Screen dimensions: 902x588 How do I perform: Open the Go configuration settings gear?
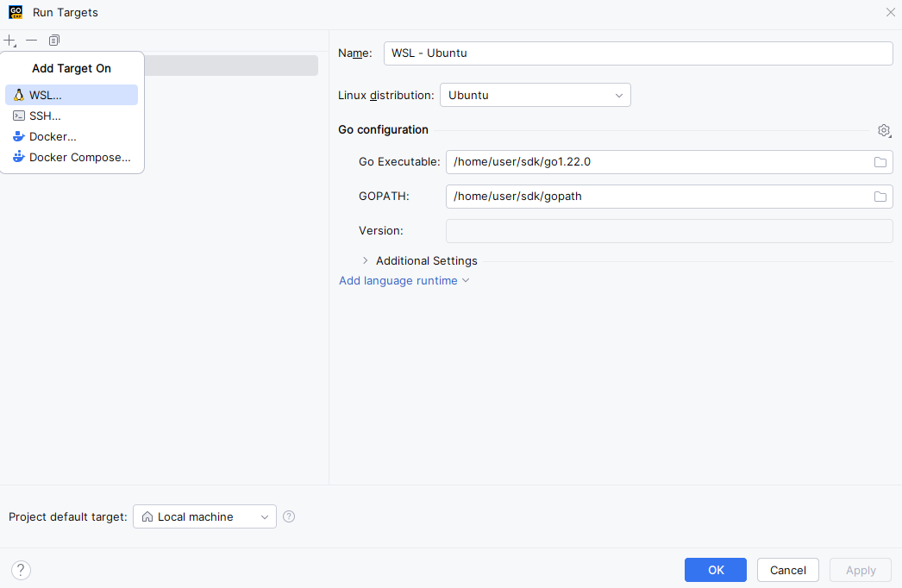(x=884, y=130)
